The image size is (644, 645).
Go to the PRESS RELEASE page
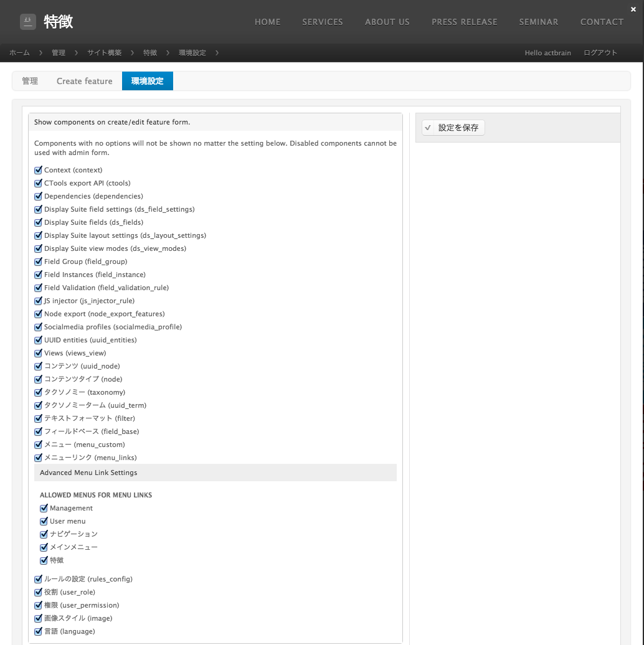coord(465,22)
